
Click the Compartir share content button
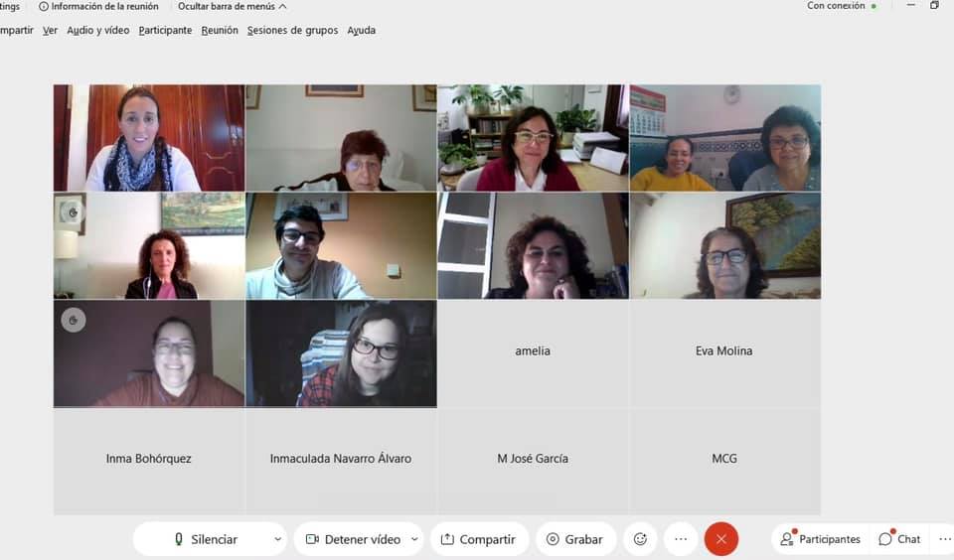(x=479, y=539)
